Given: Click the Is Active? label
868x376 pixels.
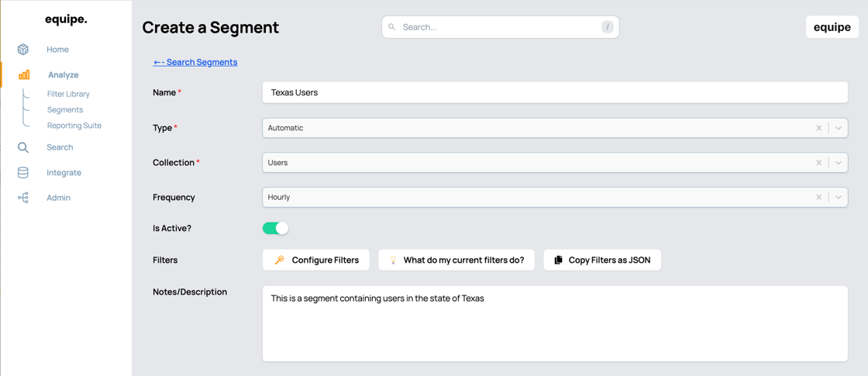Looking at the screenshot, I should click(172, 228).
